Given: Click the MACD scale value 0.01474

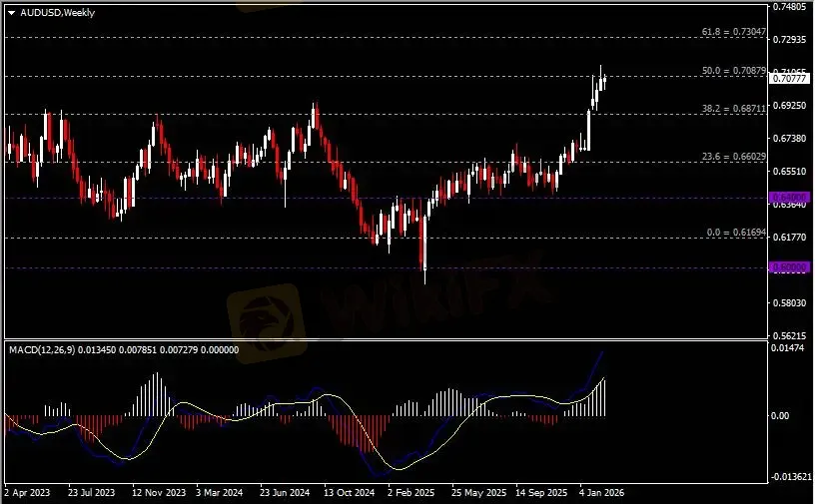Looking at the screenshot, I should click(787, 346).
